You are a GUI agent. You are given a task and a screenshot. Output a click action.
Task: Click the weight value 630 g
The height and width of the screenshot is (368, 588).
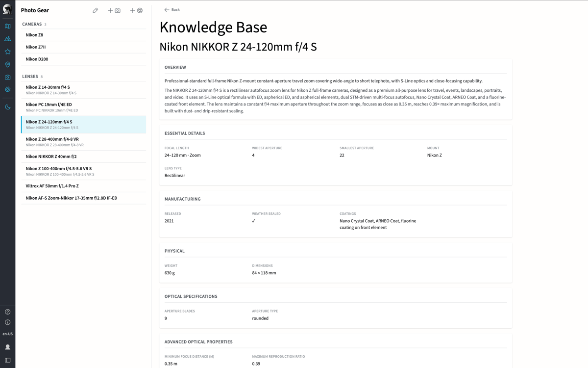pyautogui.click(x=170, y=273)
